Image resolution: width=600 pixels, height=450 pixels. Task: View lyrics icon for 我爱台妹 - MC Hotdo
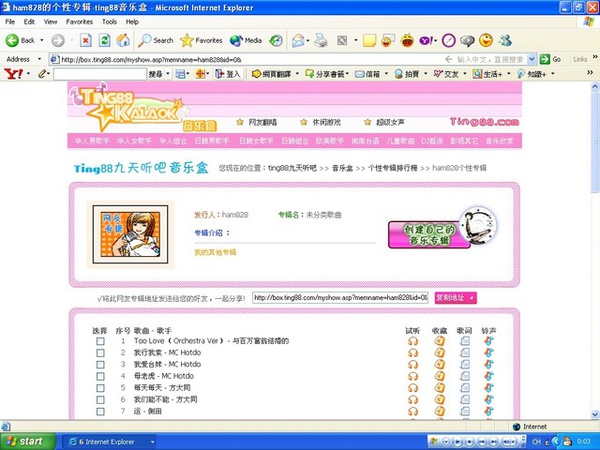(x=465, y=364)
